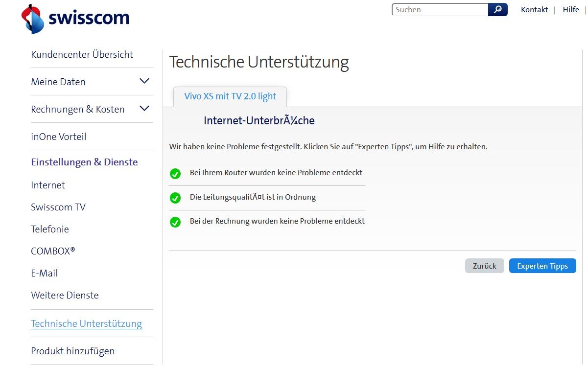Open inOne Vorteil in sidebar
Viewport: 588px width, 367px height.
pos(58,137)
